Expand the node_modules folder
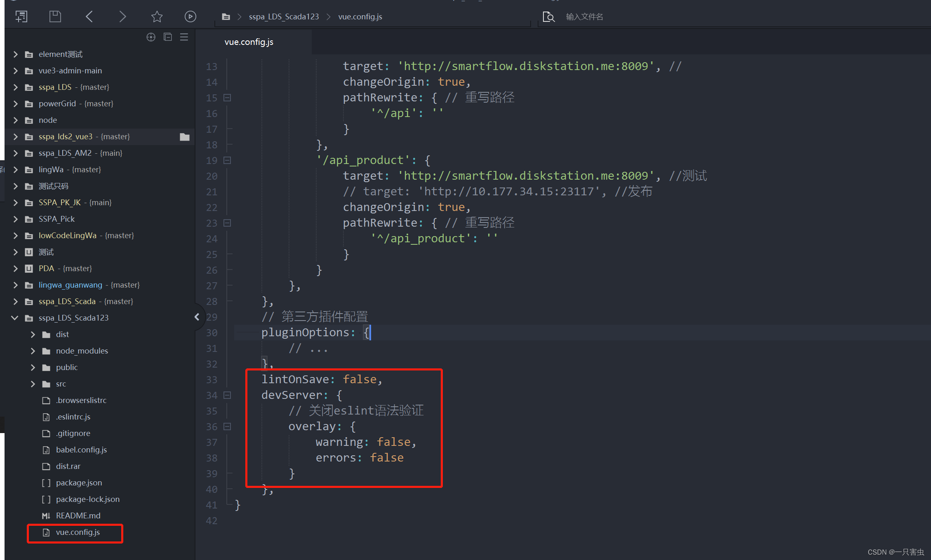Image resolution: width=931 pixels, height=560 pixels. 33,351
